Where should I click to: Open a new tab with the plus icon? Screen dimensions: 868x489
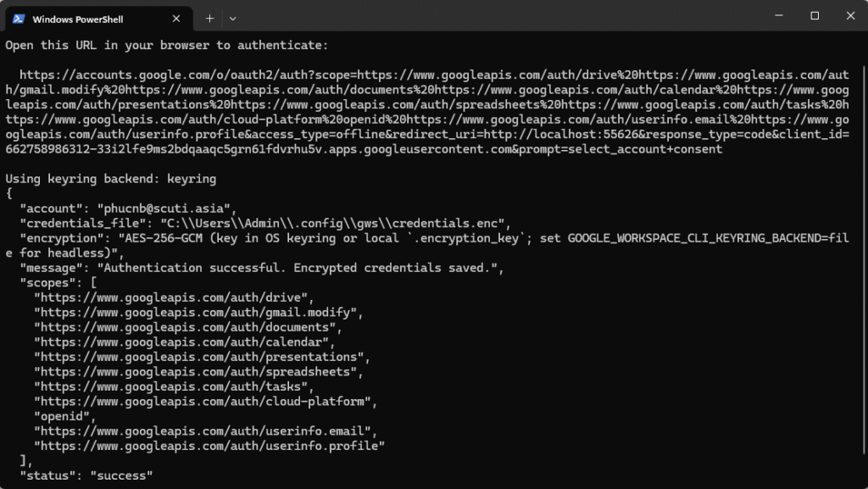209,18
